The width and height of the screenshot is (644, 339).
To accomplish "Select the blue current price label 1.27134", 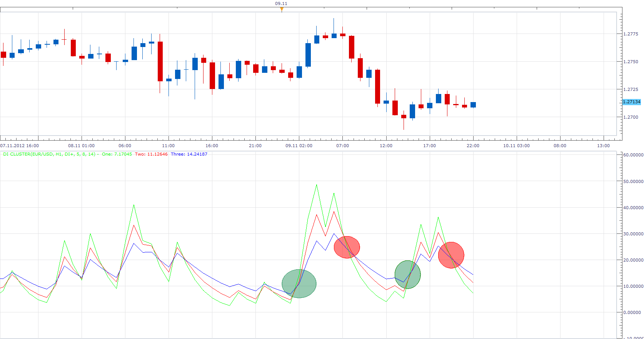I will [x=632, y=102].
